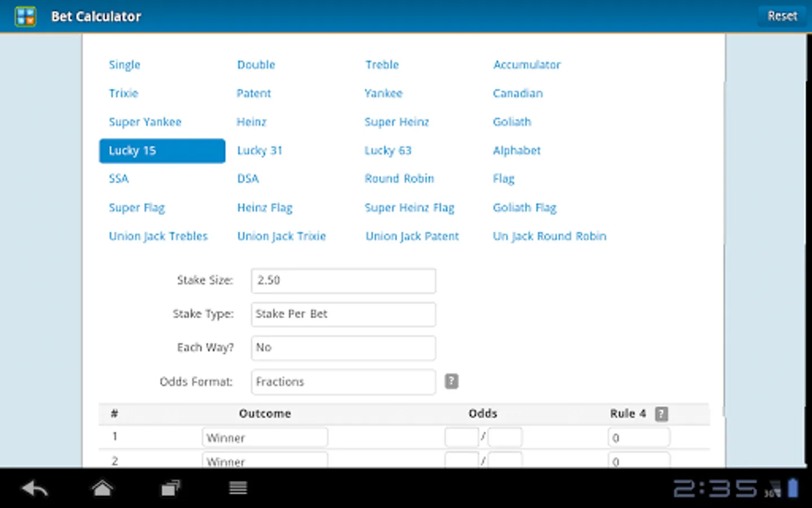Open the Stake Type dropdown
Image resolution: width=812 pixels, height=508 pixels.
tap(343, 314)
